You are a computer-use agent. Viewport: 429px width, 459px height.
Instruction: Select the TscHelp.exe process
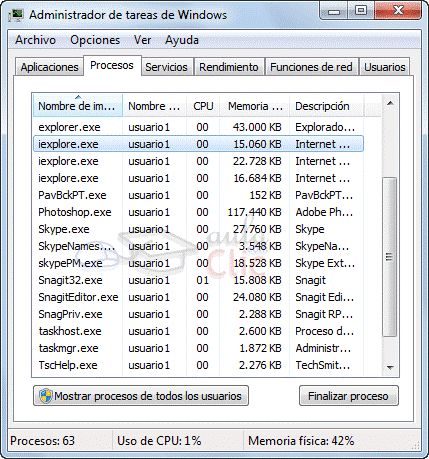pyautogui.click(x=198, y=365)
